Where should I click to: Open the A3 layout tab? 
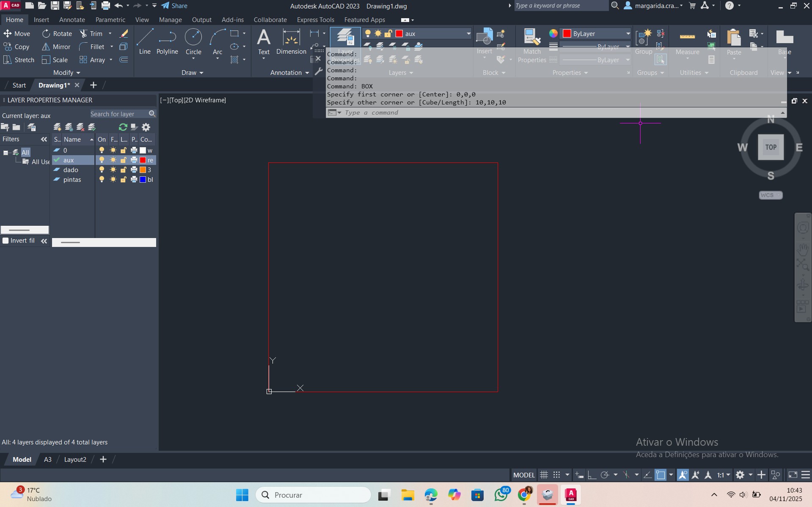(x=48, y=460)
